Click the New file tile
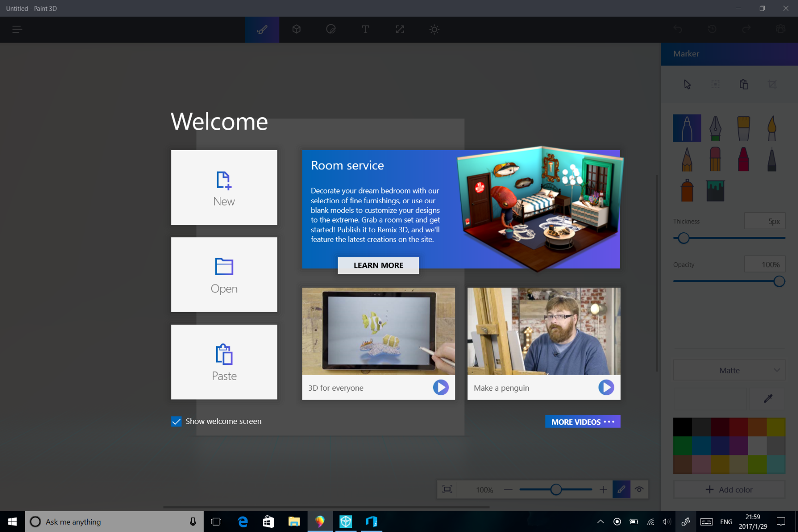The image size is (798, 532). [x=224, y=187]
